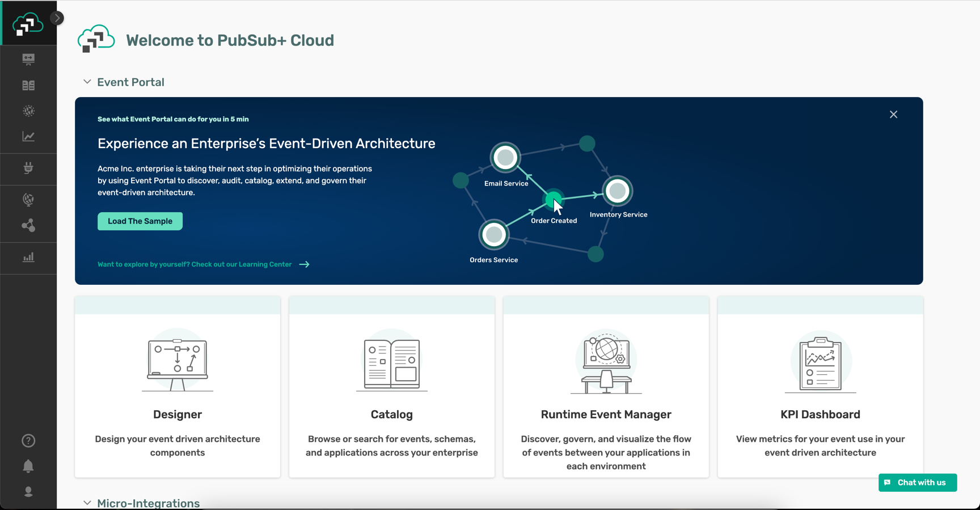Screen dimensions: 980x510
Task: Click the "Design your event driven architecture" description
Action: (x=178, y=446)
